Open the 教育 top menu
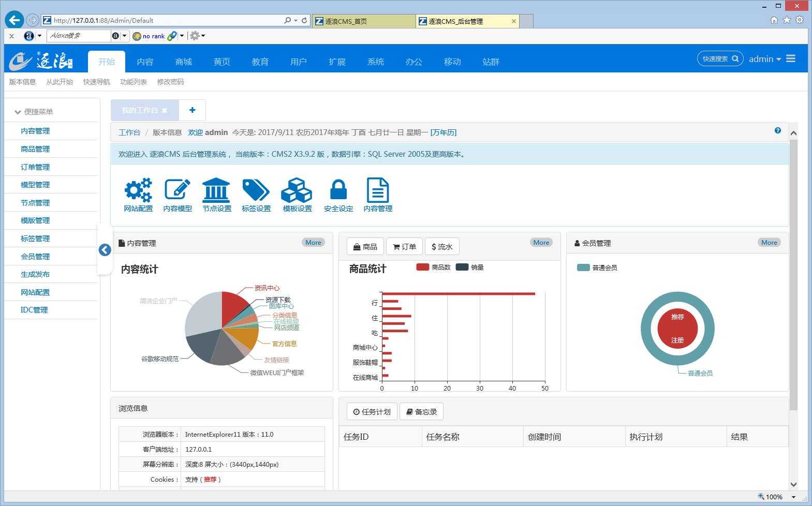Screen dimensions: 812x506 click(x=260, y=62)
